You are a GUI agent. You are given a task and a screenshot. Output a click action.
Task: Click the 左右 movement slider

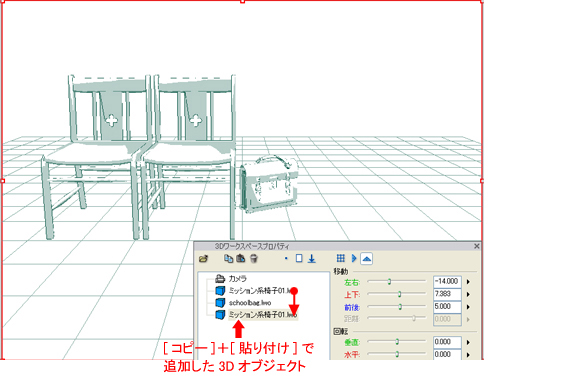click(x=396, y=282)
